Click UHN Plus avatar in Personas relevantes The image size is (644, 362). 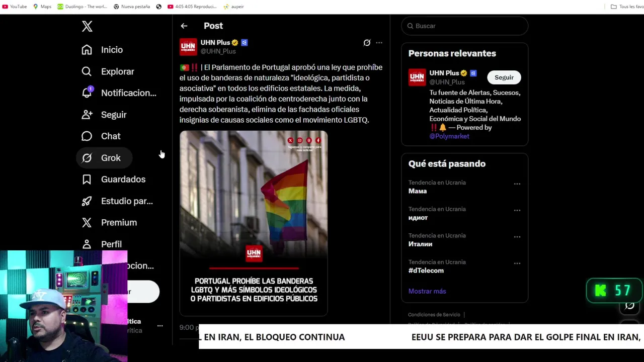pos(417,77)
